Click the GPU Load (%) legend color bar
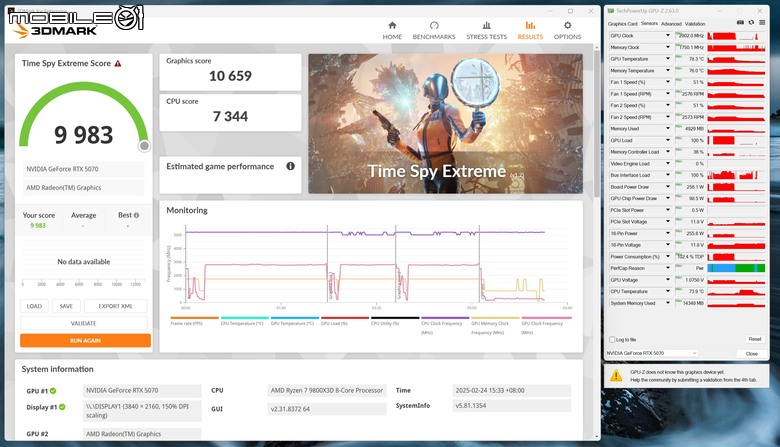The image size is (780, 447). [x=345, y=318]
